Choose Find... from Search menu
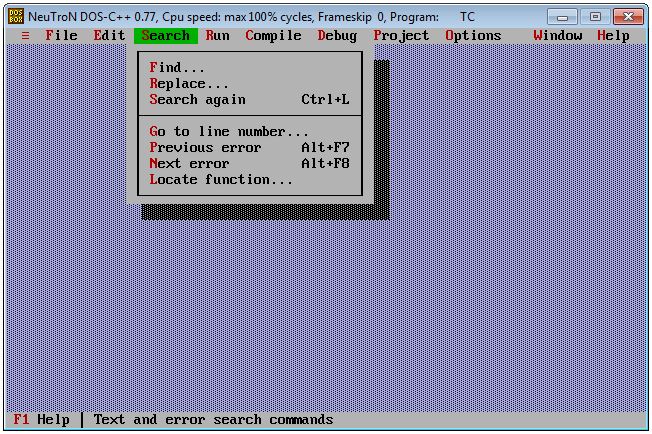This screenshot has width=652, height=434. tap(249, 67)
